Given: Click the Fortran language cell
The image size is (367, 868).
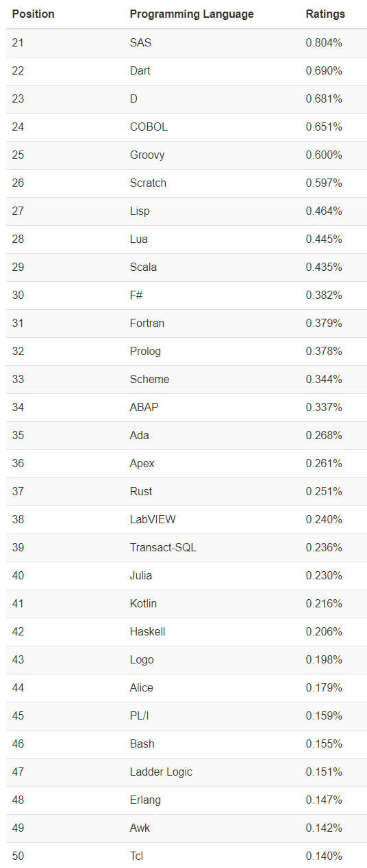Looking at the screenshot, I should tap(147, 323).
